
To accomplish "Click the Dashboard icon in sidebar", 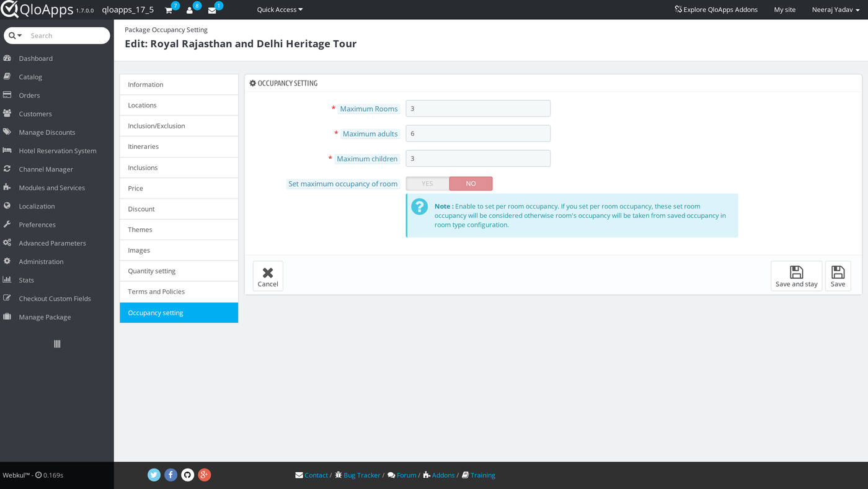I will click(7, 58).
